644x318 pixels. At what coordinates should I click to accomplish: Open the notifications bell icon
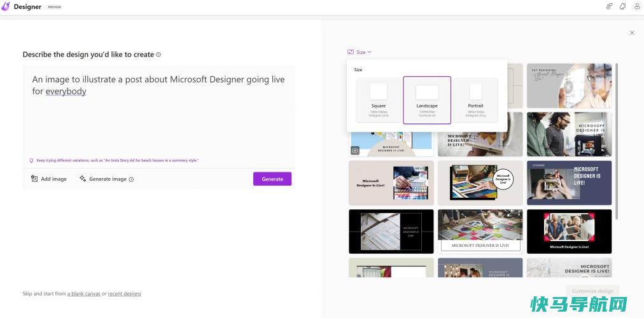(x=623, y=6)
